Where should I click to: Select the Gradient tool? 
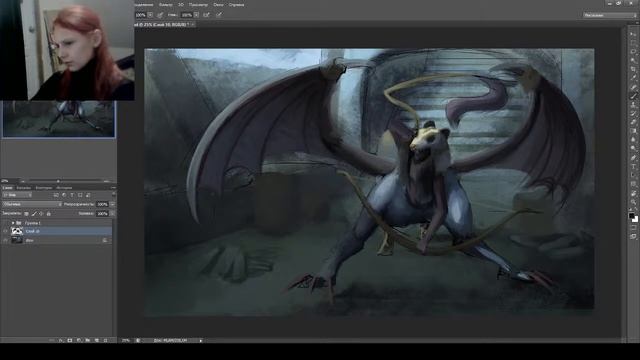coord(633,131)
